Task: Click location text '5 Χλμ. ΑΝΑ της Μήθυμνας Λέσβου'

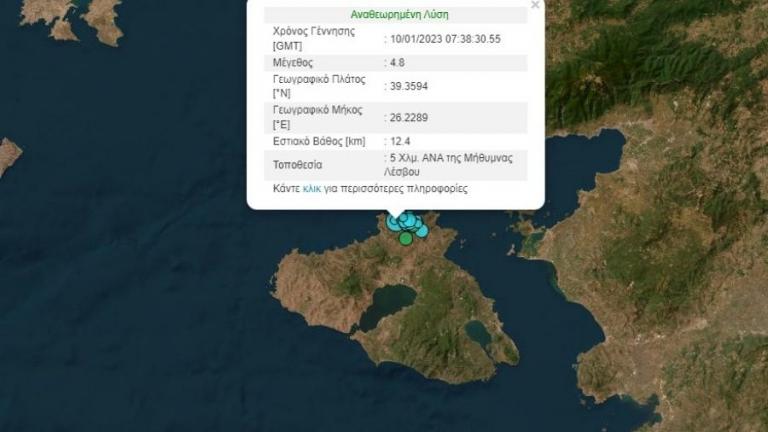Action: pyautogui.click(x=448, y=165)
